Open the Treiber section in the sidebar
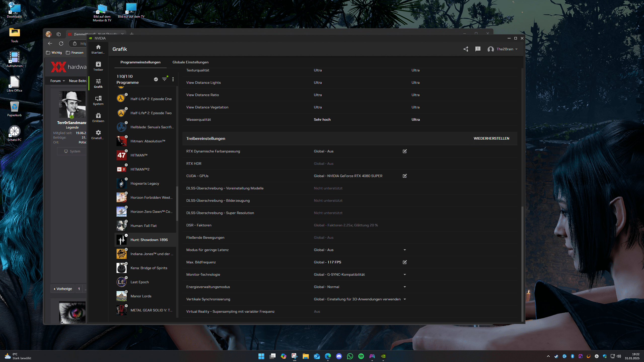The image size is (644, 362). pos(98,66)
